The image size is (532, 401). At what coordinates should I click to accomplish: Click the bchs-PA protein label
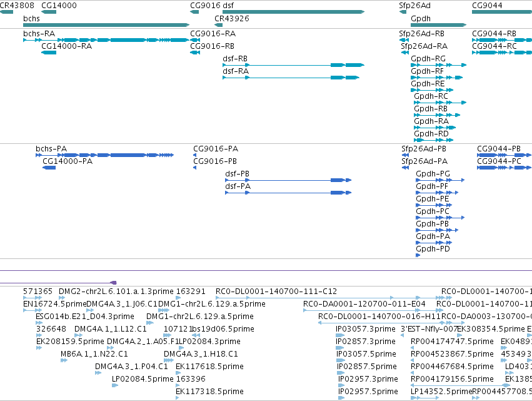(x=51, y=149)
